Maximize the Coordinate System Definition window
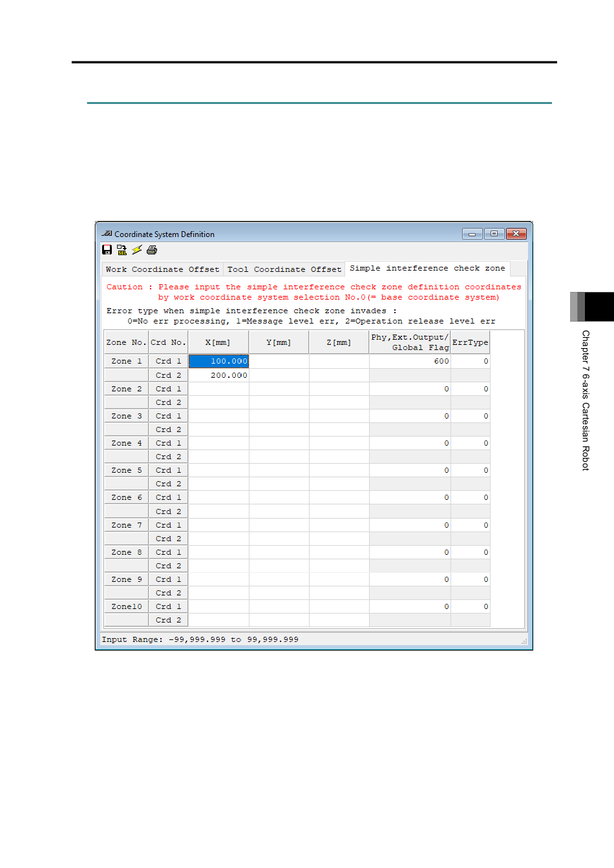This screenshot has height=868, width=614. pyautogui.click(x=494, y=234)
